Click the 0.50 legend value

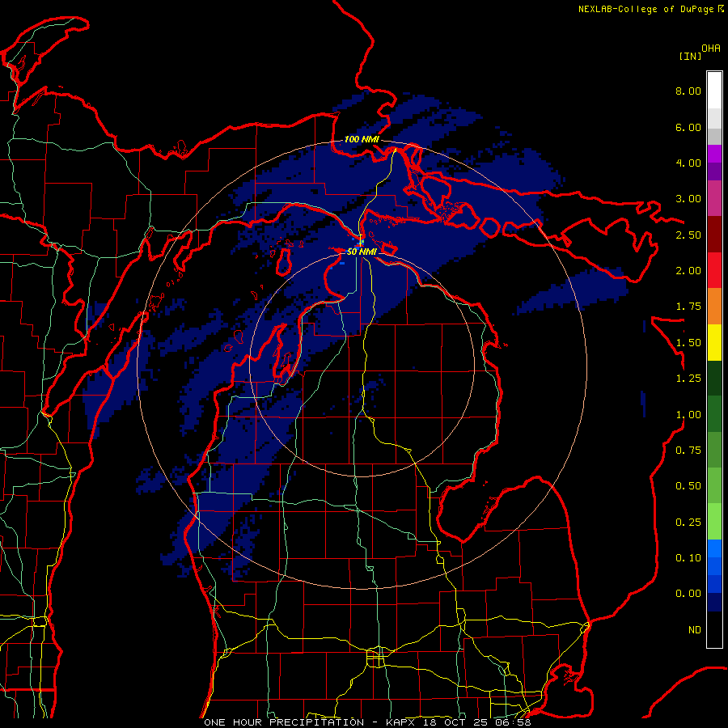[688, 486]
